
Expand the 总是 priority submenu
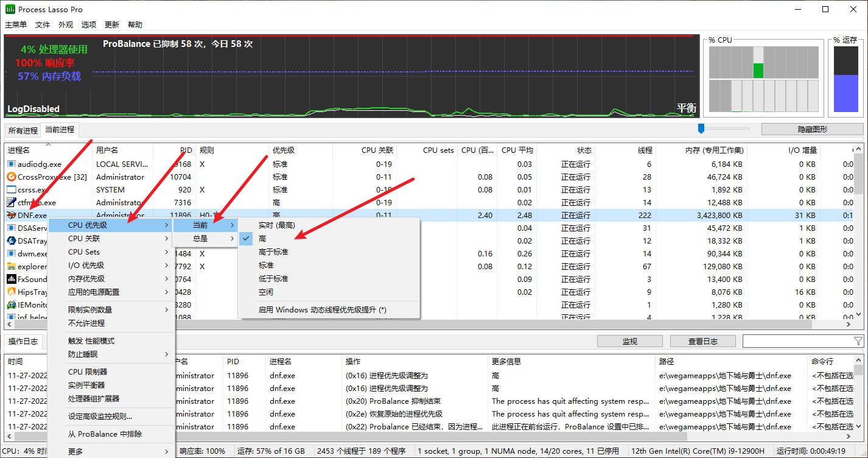tap(206, 239)
